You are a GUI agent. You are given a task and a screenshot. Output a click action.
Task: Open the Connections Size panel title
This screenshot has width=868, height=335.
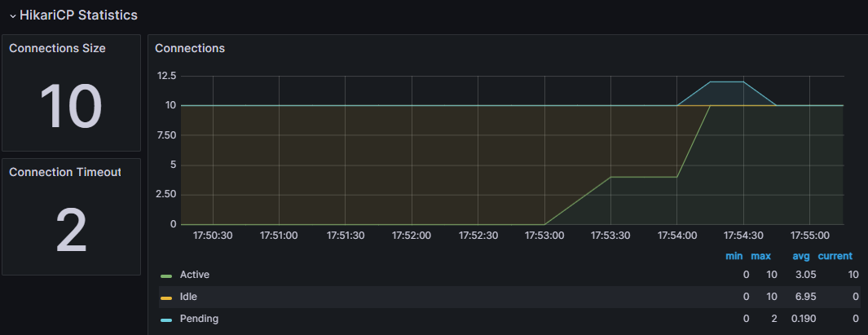coord(58,48)
